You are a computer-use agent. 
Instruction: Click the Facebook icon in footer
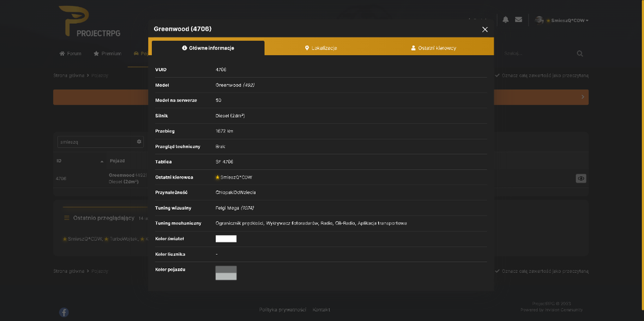coord(64,313)
